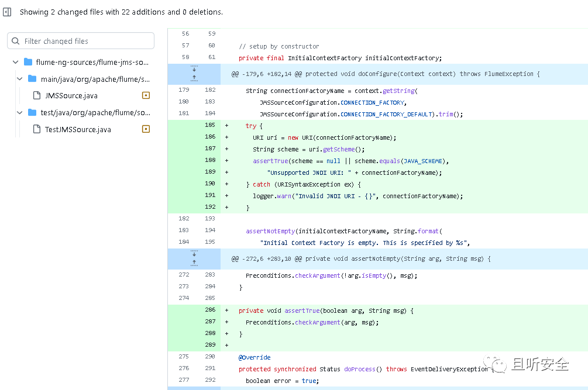
Task: Click the 'private final InitialContextFactory' code line
Action: click(340, 58)
